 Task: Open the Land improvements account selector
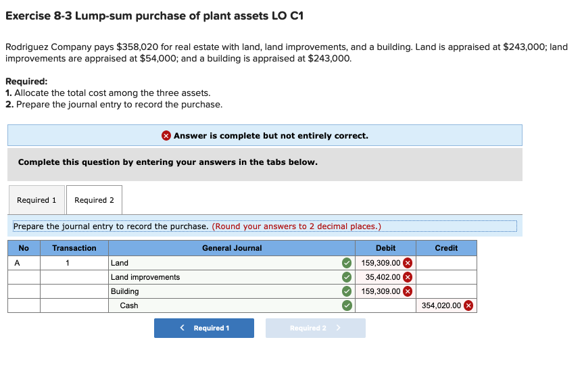pos(223,277)
